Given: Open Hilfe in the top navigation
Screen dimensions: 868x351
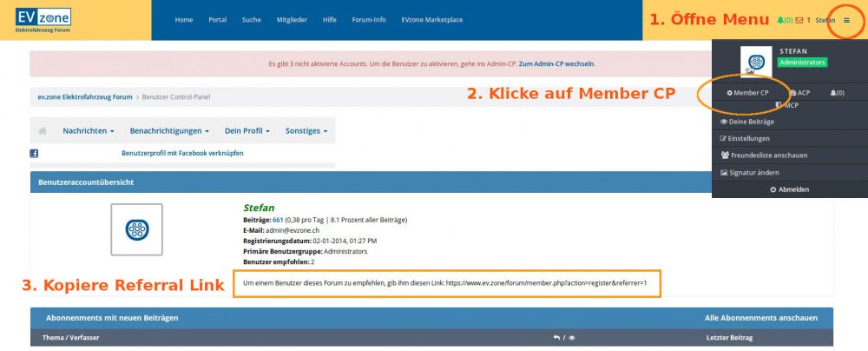Looking at the screenshot, I should coord(329,20).
